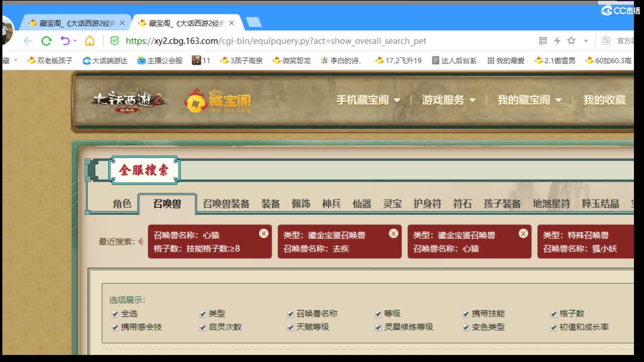Image resolution: width=644 pixels, height=362 pixels.
Task: Remove recent search 心猿 技能格子数≥8
Action: click(x=264, y=233)
